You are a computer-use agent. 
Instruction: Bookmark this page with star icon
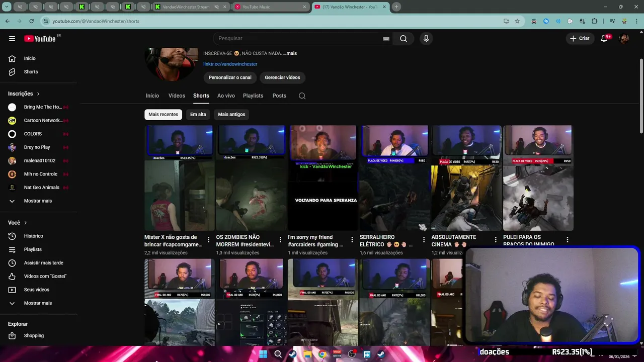pyautogui.click(x=517, y=21)
